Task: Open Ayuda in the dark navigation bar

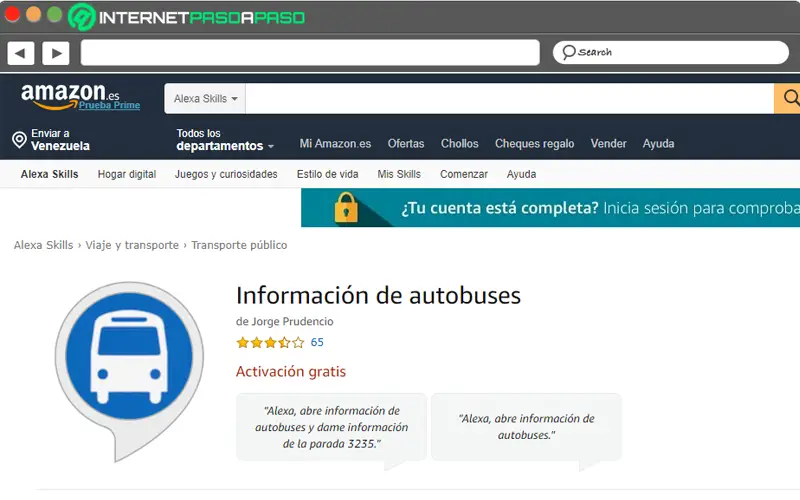Action: [658, 144]
